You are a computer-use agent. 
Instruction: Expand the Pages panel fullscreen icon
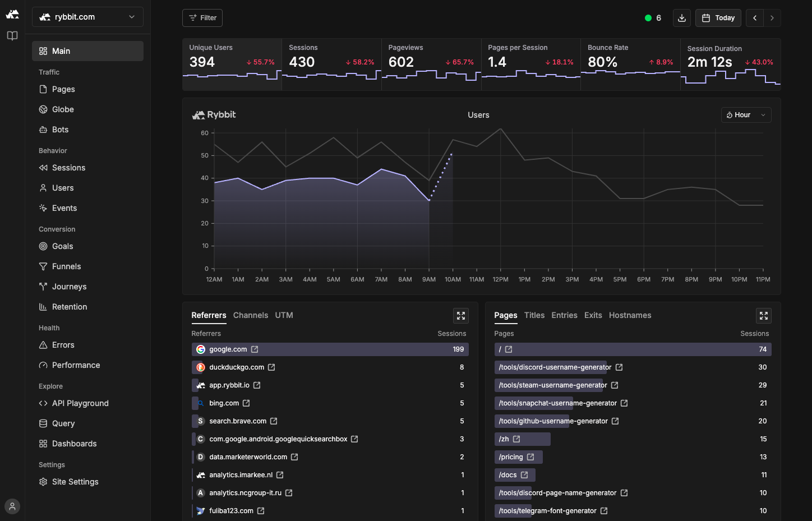click(764, 316)
